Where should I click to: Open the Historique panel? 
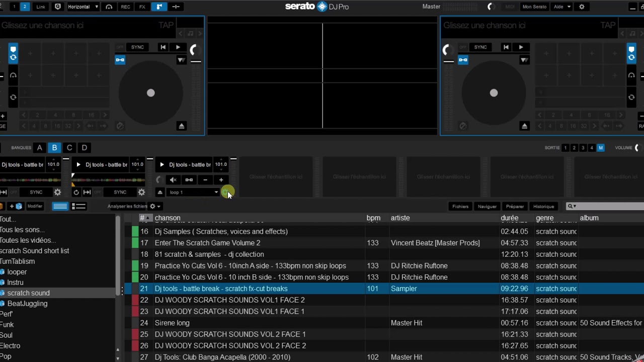(x=543, y=206)
